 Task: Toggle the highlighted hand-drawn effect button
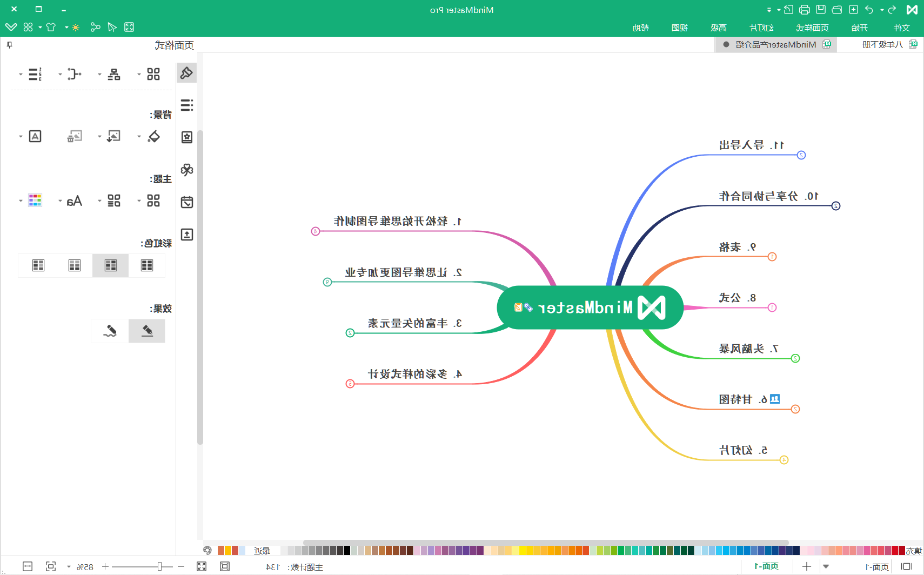pos(147,331)
